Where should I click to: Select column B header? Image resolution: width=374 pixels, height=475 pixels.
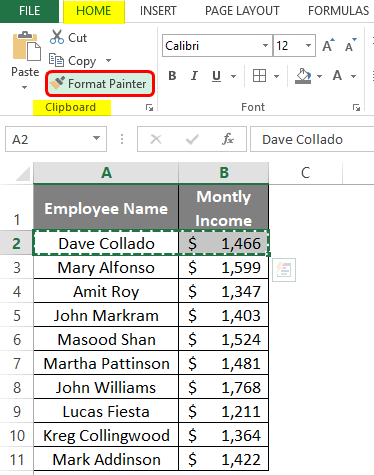point(224,173)
